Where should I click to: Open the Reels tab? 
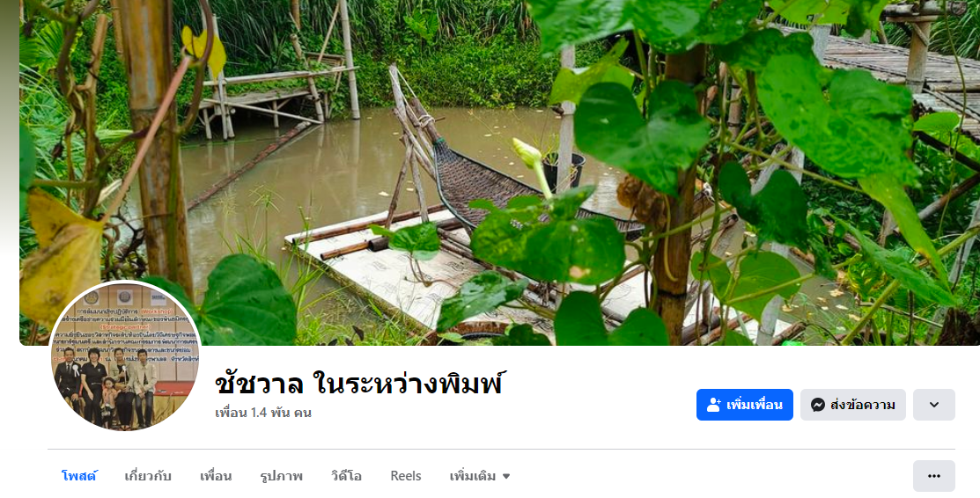pos(406,476)
